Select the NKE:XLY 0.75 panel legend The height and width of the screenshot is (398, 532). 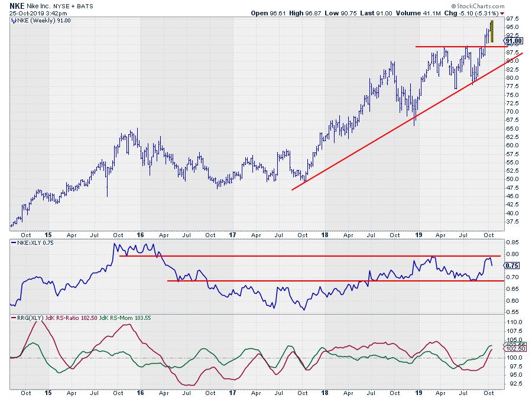(32, 242)
